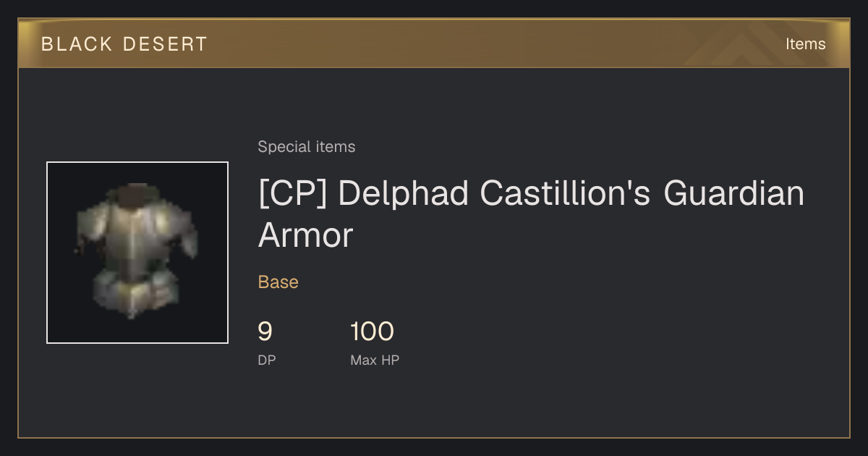
Task: Click the Max HP stat label
Action: pyautogui.click(x=375, y=360)
